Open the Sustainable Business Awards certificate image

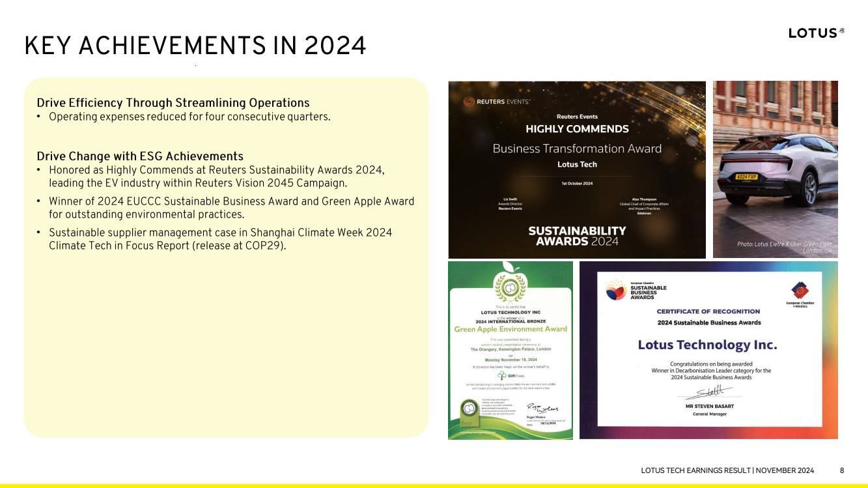[708, 351]
